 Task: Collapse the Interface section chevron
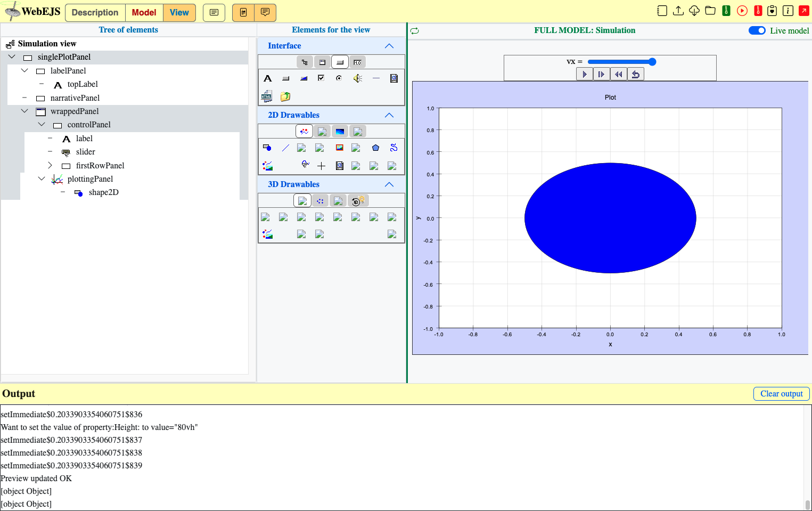[x=389, y=46]
